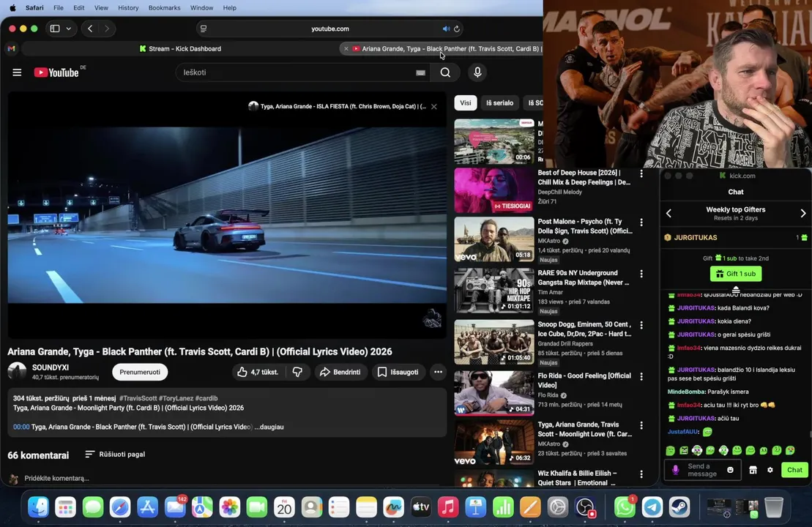
Task: Open the page reader/settings icon in address bar
Action: tap(204, 29)
